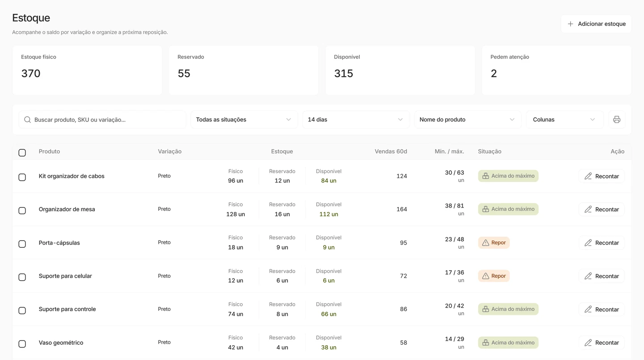Viewport: 644px width, 360px height.
Task: Click the 112 un available value
Action: click(x=329, y=214)
